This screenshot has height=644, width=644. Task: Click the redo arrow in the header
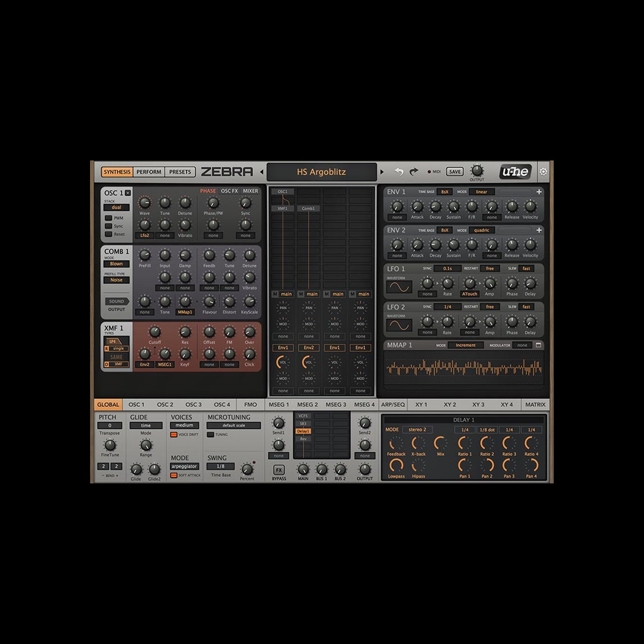414,172
